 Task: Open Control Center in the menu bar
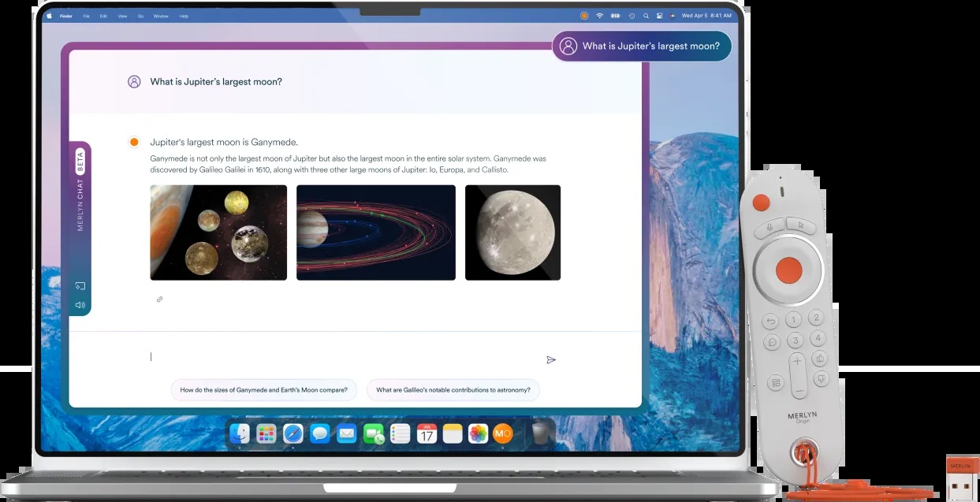click(x=659, y=15)
